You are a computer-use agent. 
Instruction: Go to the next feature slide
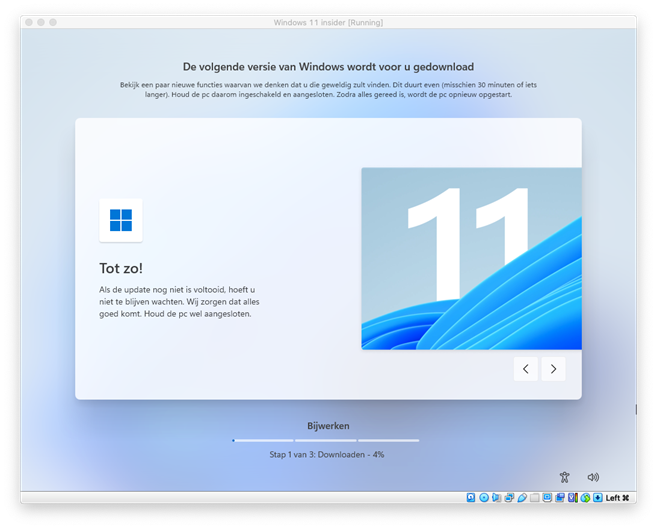point(553,369)
